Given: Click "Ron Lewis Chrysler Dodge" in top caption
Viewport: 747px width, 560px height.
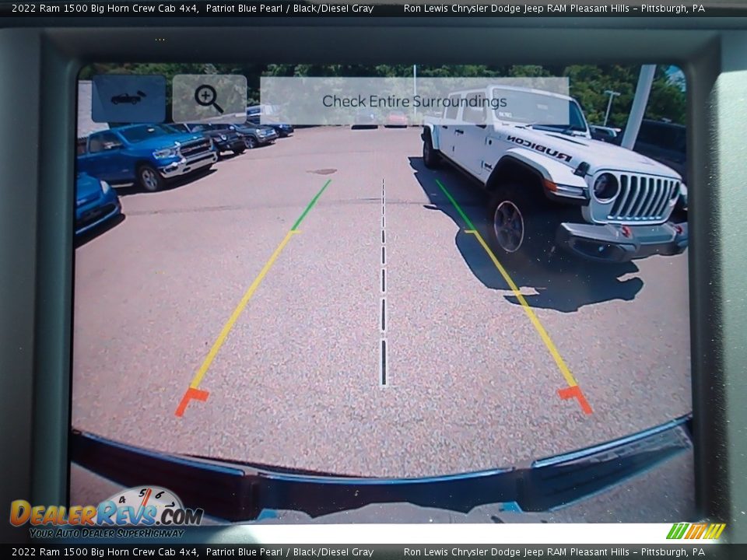Looking at the screenshot, I should point(462,8).
